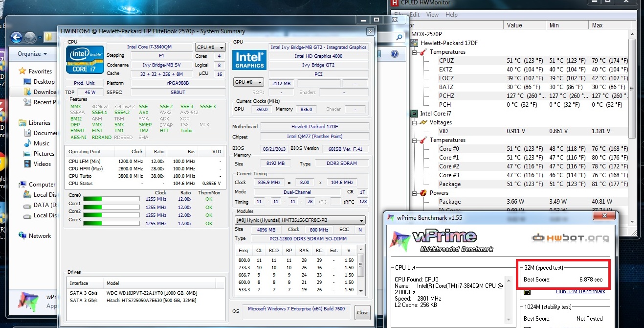Click the Prod. Unit button in HWiNFO64
Screen dimensions: 644x328
[x=84, y=83]
